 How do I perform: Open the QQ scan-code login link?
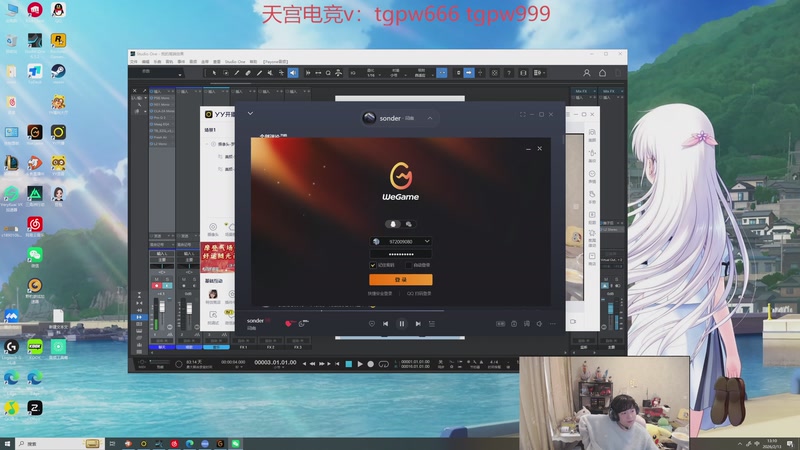tap(419, 294)
